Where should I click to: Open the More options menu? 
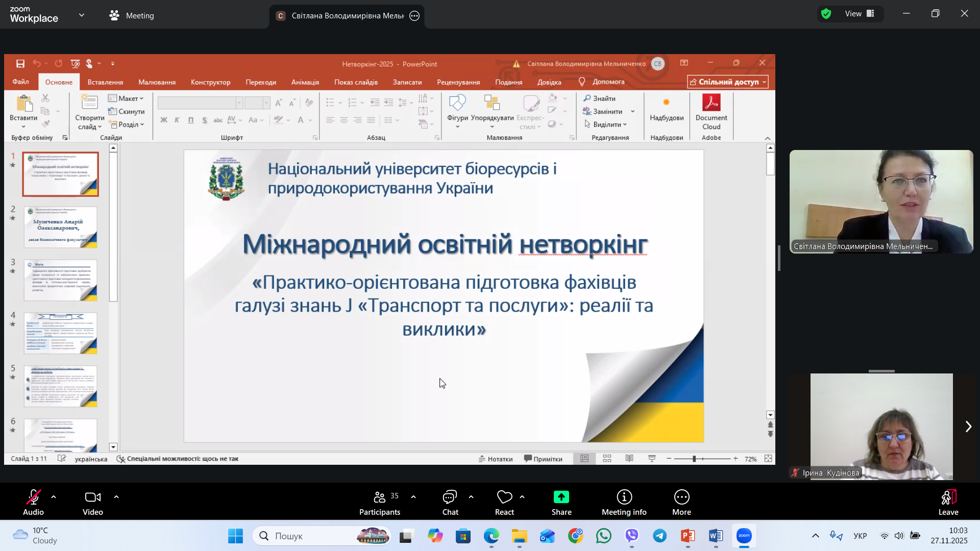click(681, 502)
